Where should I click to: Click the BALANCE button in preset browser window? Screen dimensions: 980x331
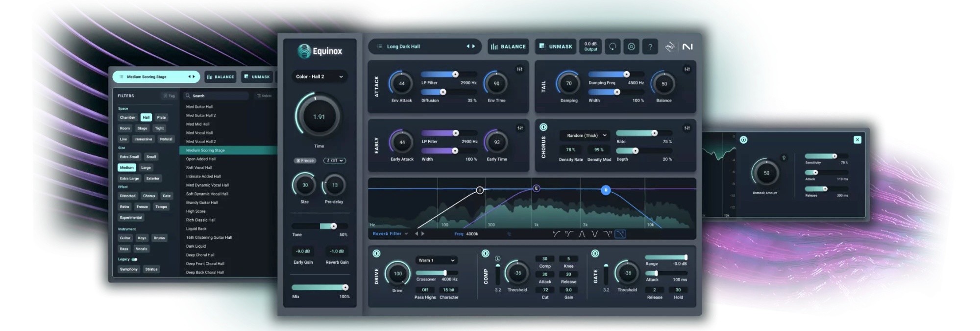tap(220, 77)
